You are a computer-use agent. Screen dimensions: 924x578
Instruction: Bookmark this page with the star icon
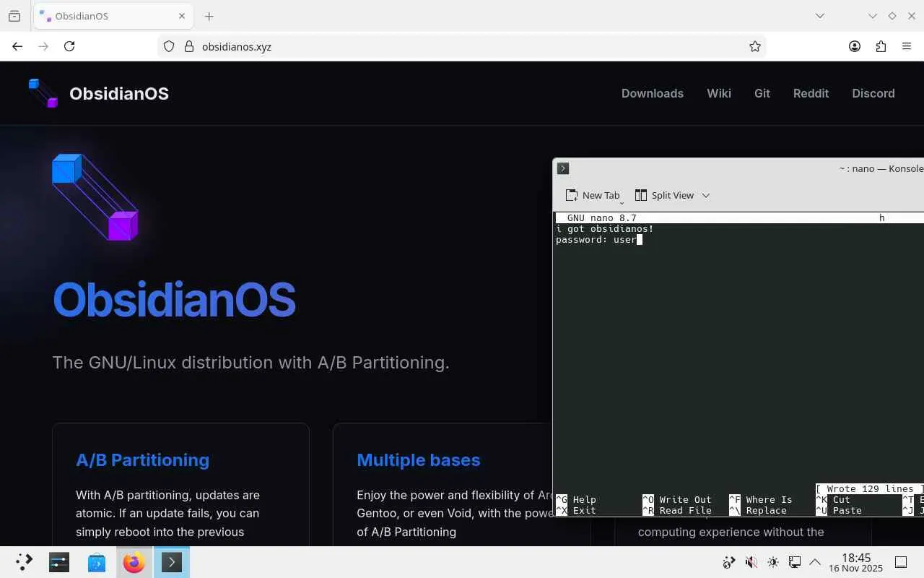pyautogui.click(x=755, y=46)
